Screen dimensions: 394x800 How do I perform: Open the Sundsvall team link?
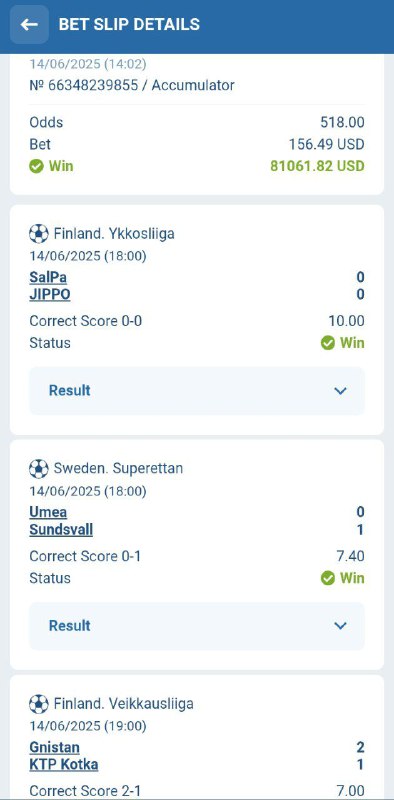point(61,530)
